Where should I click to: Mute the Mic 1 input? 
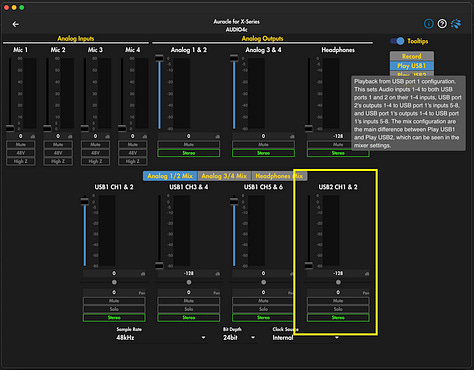[21, 145]
